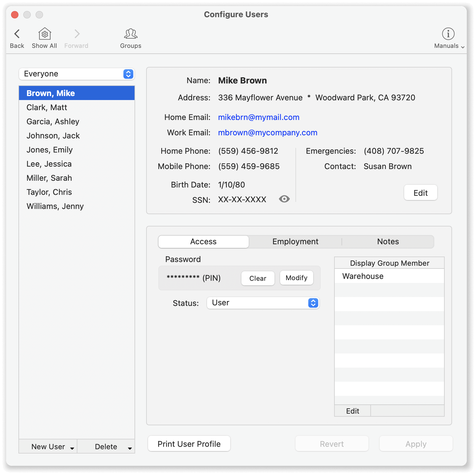This screenshot has width=476, height=475.
Task: Click the SSN value XX-XX-XXXX
Action: (x=242, y=200)
